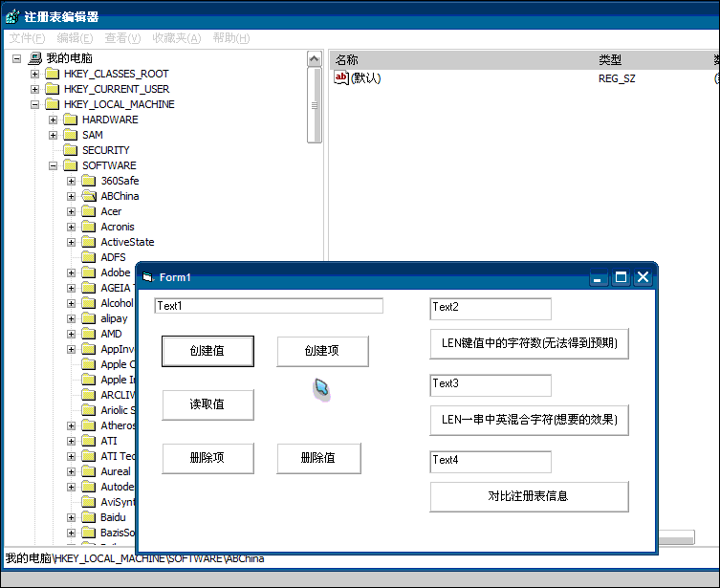This screenshot has width=720, height=588.
Task: Click the HARDWARE folder icon
Action: pos(71,120)
